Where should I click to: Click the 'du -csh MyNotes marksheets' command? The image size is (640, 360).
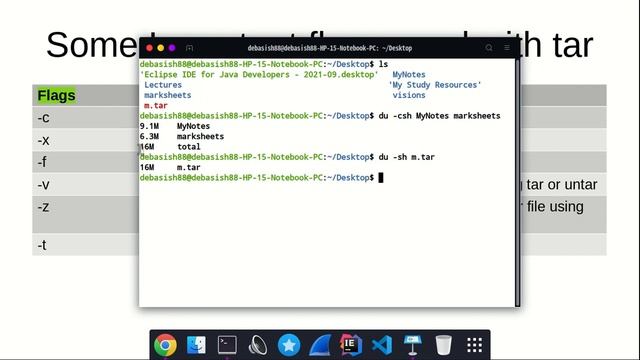(439, 116)
